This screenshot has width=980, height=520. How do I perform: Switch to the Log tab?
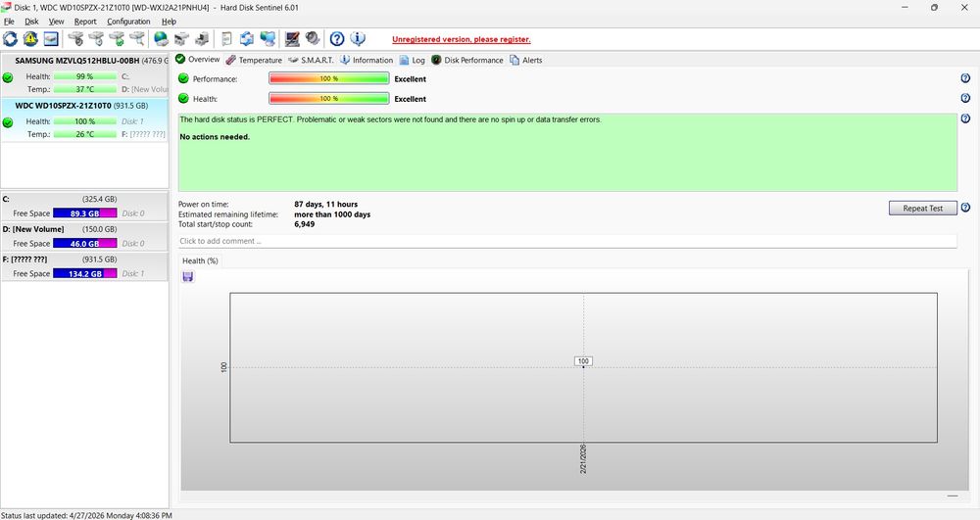pos(412,60)
